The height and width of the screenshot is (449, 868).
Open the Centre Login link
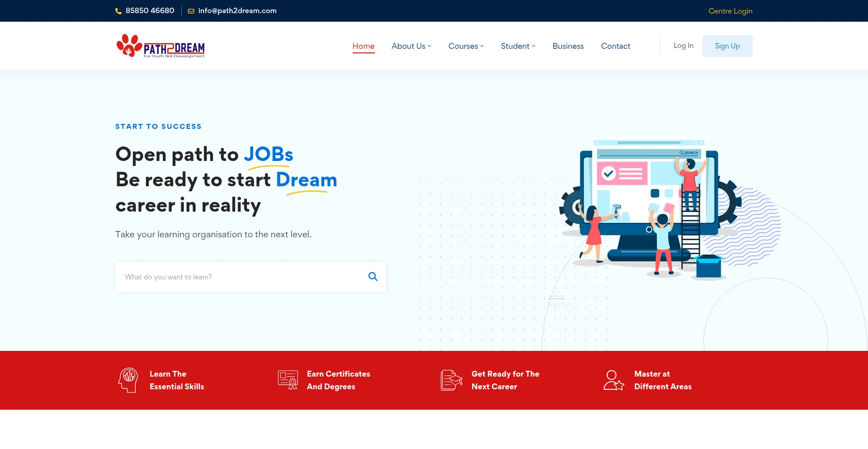[730, 11]
